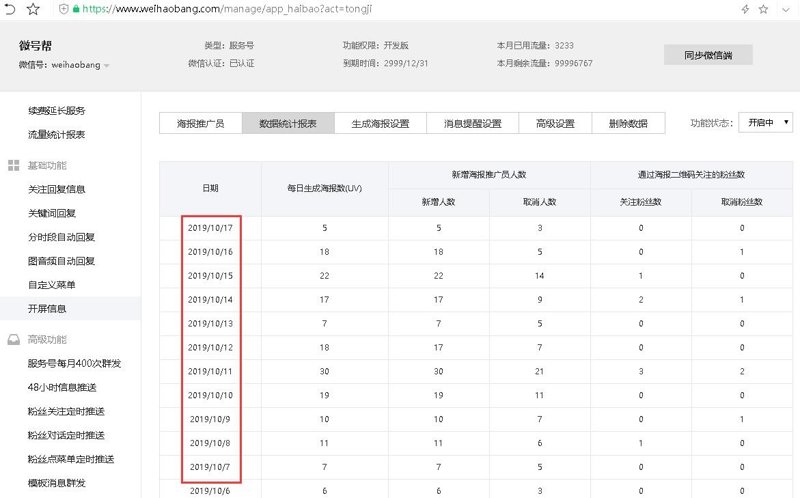Click the 高级功能 tray icon in sidebar
800x498 pixels.
[x=14, y=339]
